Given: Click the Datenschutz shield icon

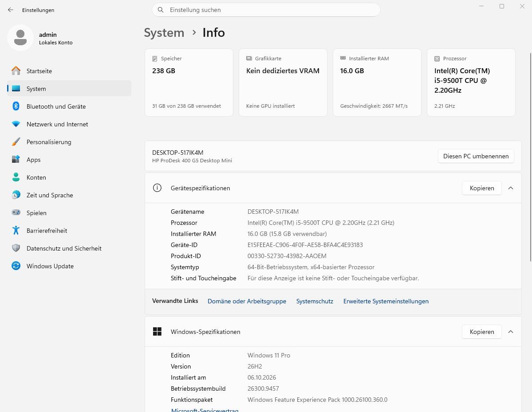Looking at the screenshot, I should [16, 248].
